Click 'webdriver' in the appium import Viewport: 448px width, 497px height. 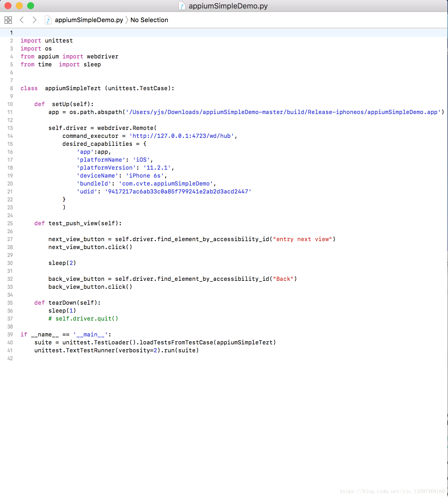tap(103, 56)
